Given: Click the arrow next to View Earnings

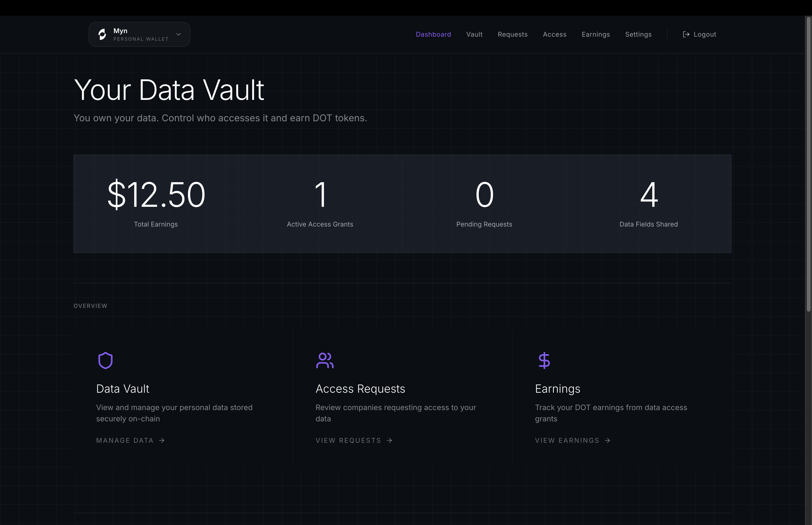Looking at the screenshot, I should coord(608,440).
